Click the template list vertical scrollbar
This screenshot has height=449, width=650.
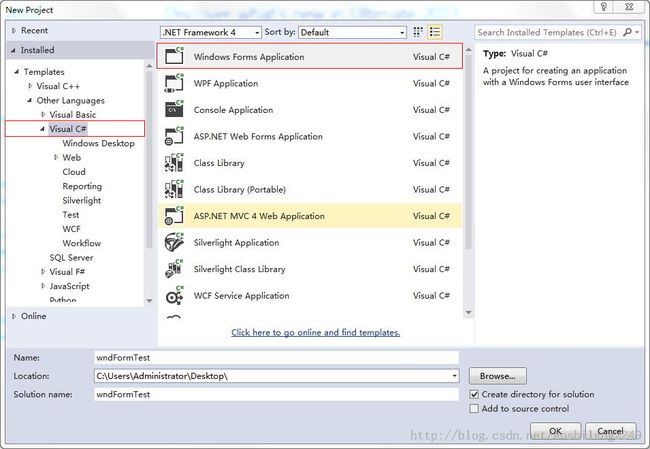click(468, 151)
